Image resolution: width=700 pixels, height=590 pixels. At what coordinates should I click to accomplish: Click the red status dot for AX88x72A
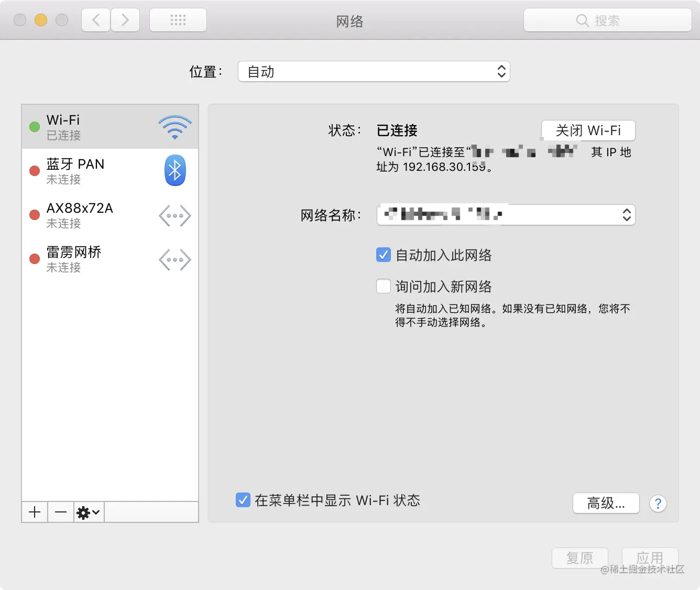(x=35, y=215)
